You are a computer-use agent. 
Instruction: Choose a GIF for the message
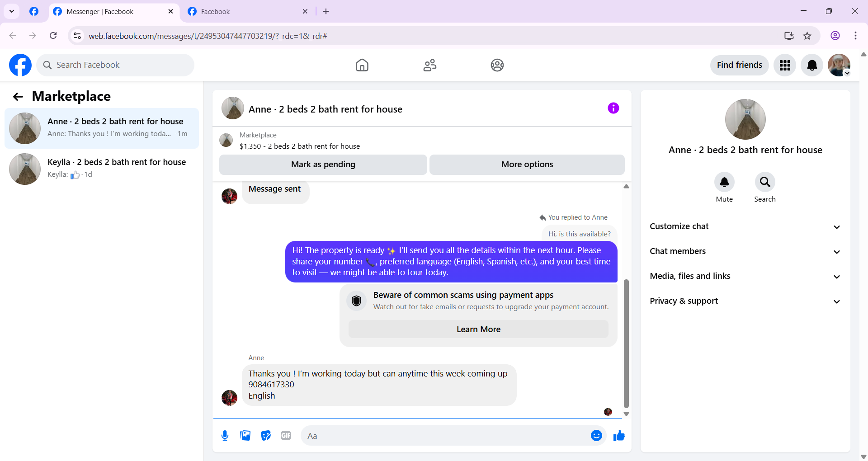coord(286,436)
